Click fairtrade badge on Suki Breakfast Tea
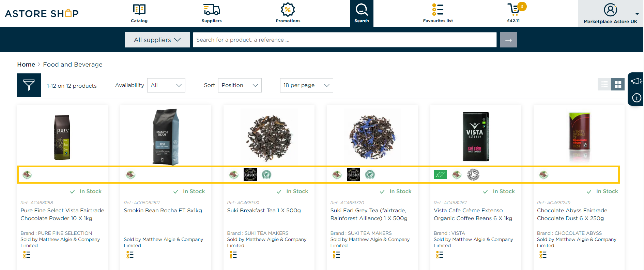 click(x=234, y=175)
